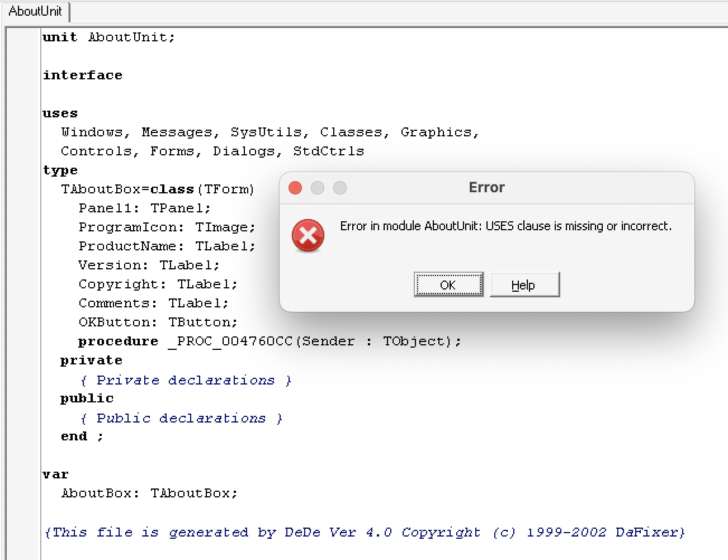Select the AboutUnit tab
728x560 pixels.
[35, 11]
